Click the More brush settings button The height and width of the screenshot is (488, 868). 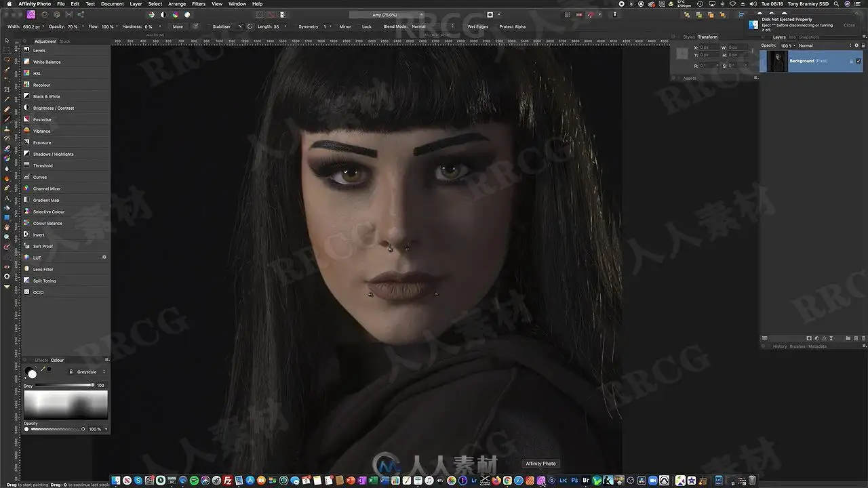pyautogui.click(x=178, y=26)
